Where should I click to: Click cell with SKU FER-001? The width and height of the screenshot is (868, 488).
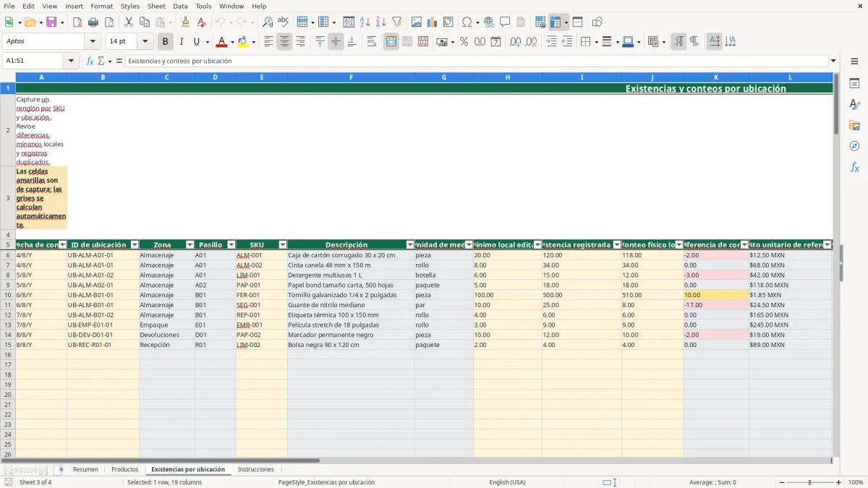261,295
